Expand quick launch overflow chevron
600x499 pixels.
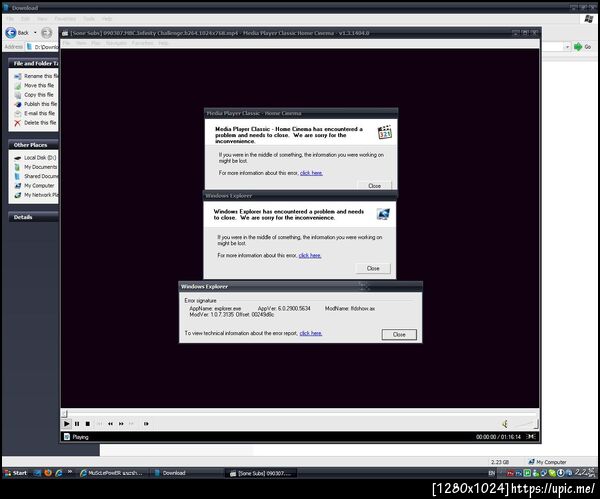(70, 472)
